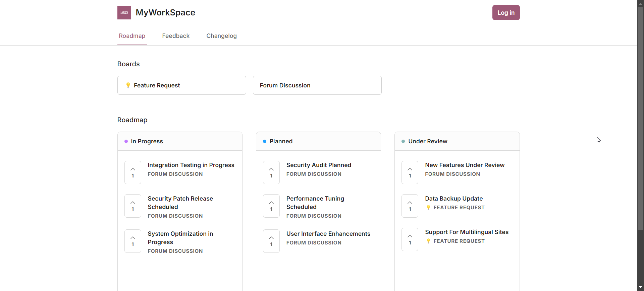
Task: Upvote Security Audit Planned post
Action: coord(271,172)
